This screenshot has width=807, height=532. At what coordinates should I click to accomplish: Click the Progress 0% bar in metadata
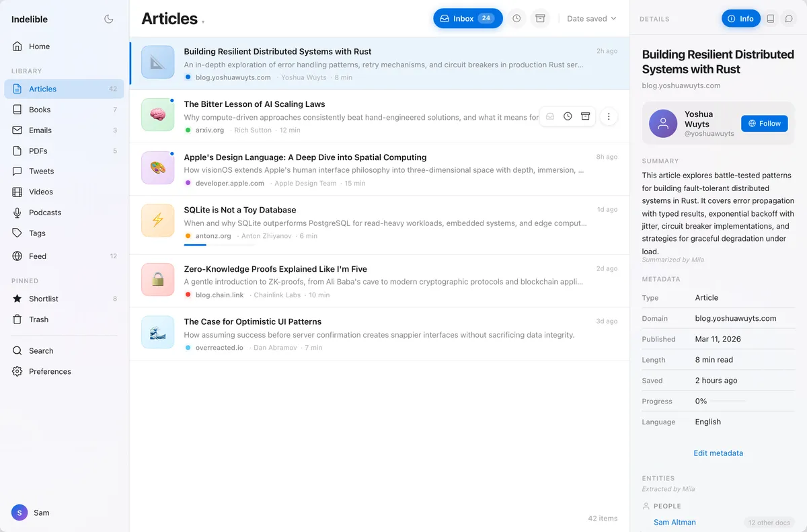pyautogui.click(x=729, y=402)
